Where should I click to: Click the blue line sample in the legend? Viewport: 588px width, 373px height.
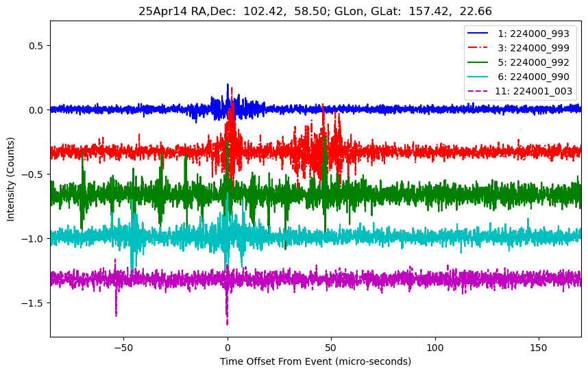pos(478,34)
